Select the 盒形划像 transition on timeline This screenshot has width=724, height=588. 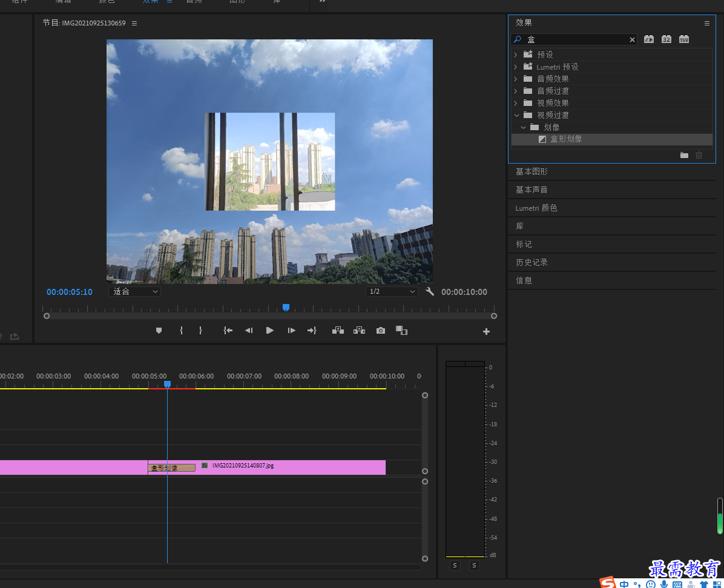(172, 468)
